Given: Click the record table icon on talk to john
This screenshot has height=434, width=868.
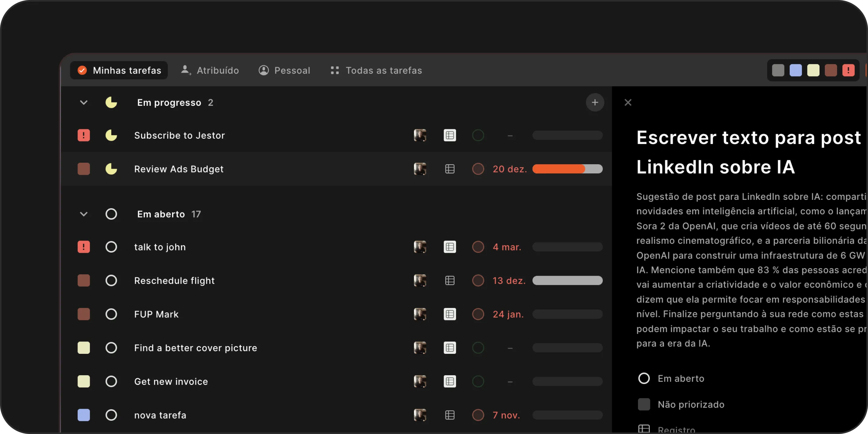Looking at the screenshot, I should [449, 247].
